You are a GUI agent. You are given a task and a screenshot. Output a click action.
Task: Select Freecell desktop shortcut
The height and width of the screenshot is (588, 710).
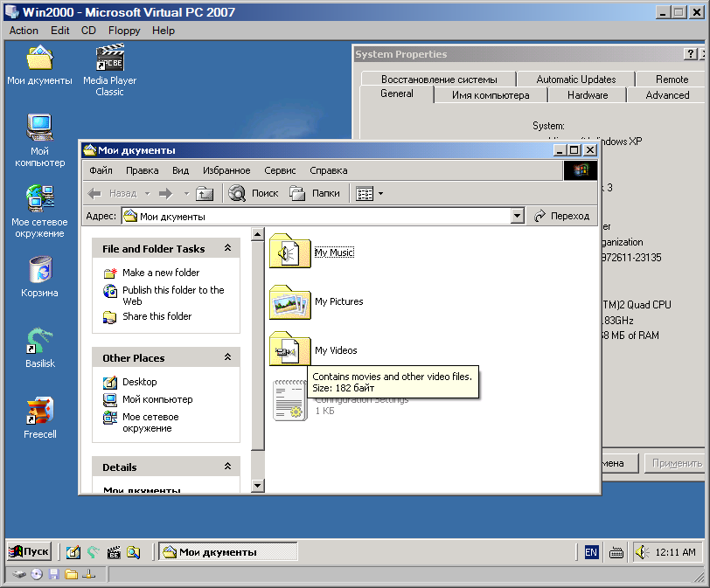40,418
